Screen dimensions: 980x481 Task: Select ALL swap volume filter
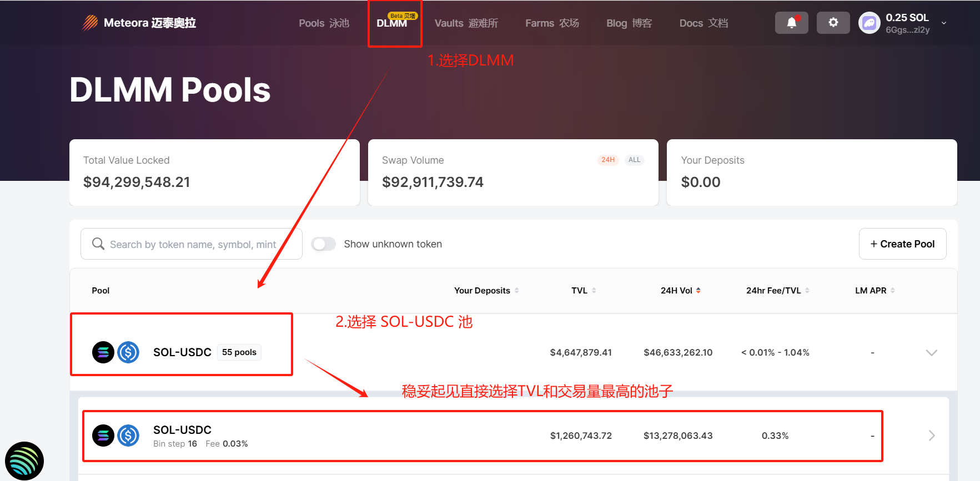click(x=634, y=160)
